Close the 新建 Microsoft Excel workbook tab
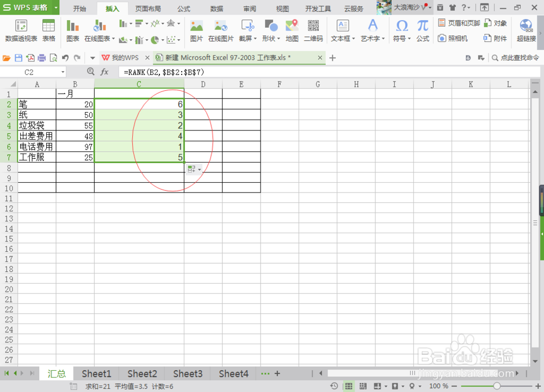The width and height of the screenshot is (544, 392). click(x=320, y=58)
